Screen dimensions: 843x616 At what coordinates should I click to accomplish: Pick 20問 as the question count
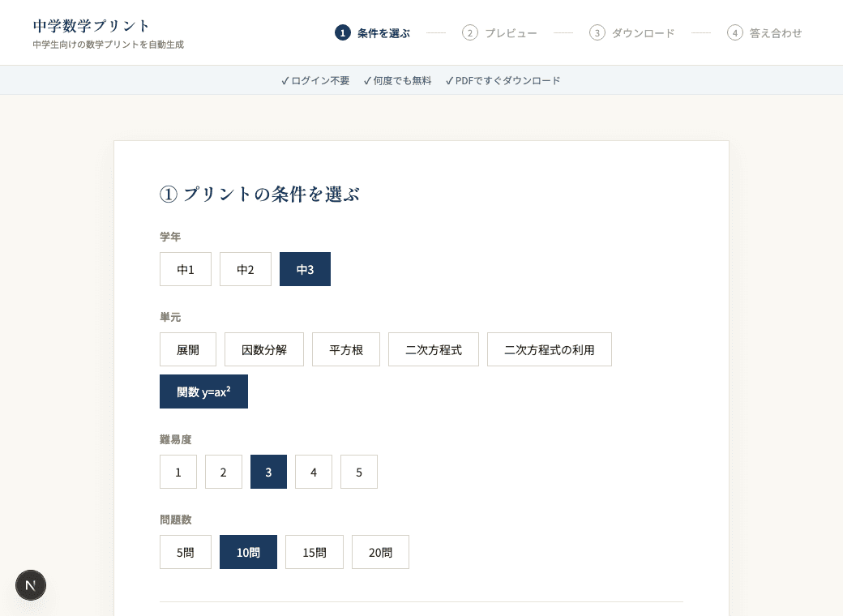click(380, 552)
